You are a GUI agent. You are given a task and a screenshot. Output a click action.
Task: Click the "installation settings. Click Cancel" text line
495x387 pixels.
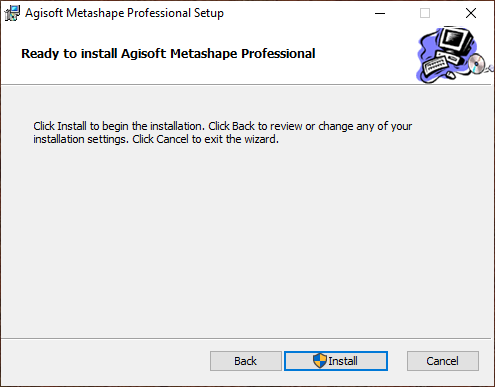tap(156, 139)
